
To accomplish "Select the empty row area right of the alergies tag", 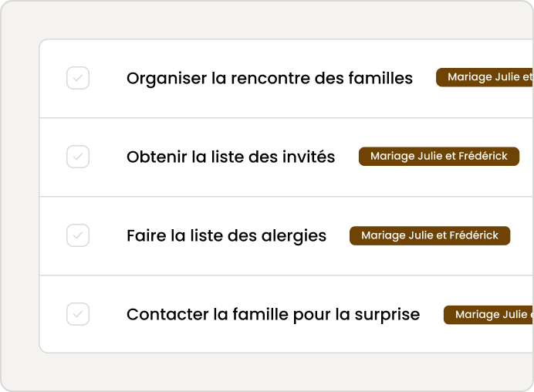I will pos(522,235).
